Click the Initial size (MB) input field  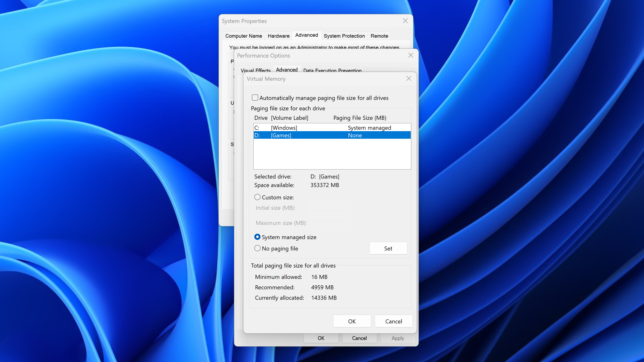click(329, 207)
